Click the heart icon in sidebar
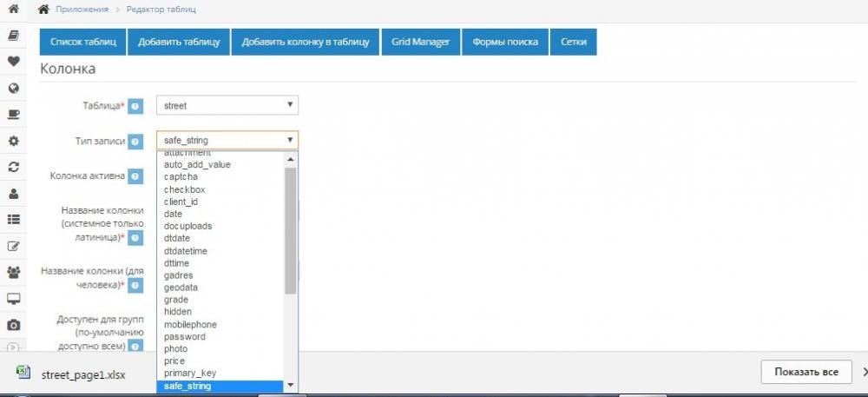Screen dimensions: 868x397 point(13,62)
